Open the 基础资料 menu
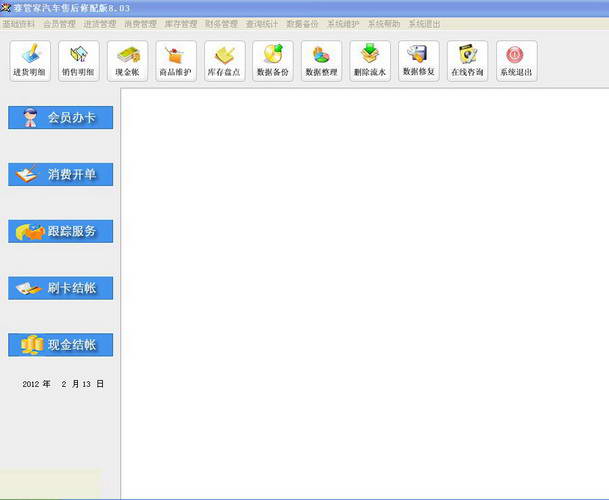Screen dimensions: 609x500 tap(19, 24)
